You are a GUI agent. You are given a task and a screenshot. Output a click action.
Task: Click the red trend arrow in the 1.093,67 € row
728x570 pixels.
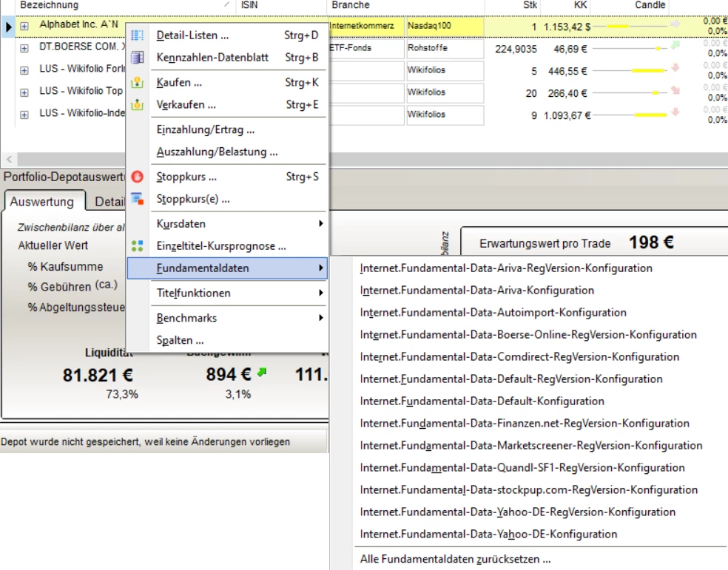coord(675,112)
